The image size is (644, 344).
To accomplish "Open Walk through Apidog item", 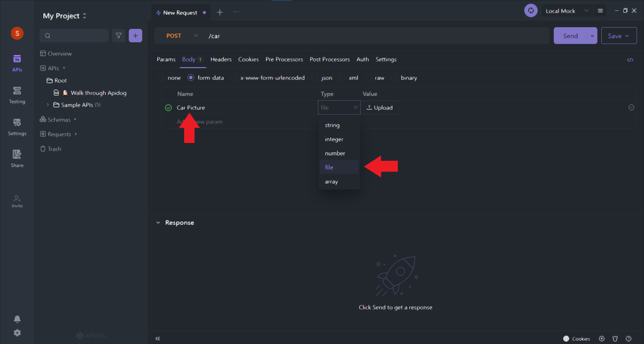I will tap(90, 93).
